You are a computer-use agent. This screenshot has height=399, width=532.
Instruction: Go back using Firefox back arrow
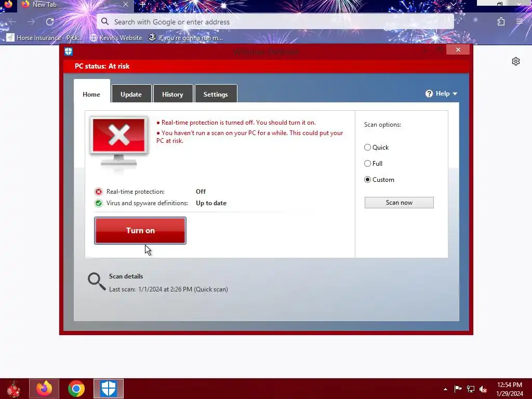click(x=12, y=22)
